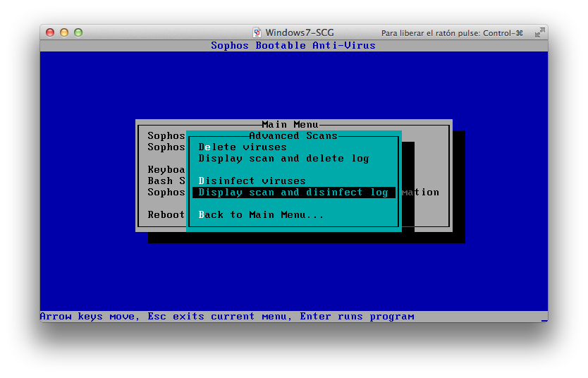The width and height of the screenshot is (588, 378).
Task: Select Keyboa... entry in Main Menu
Action: [166, 170]
